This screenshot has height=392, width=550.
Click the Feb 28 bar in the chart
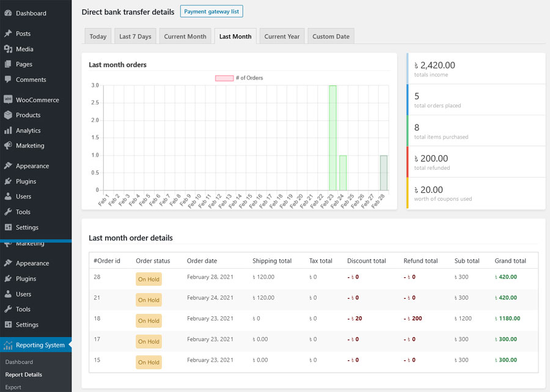[x=384, y=173]
